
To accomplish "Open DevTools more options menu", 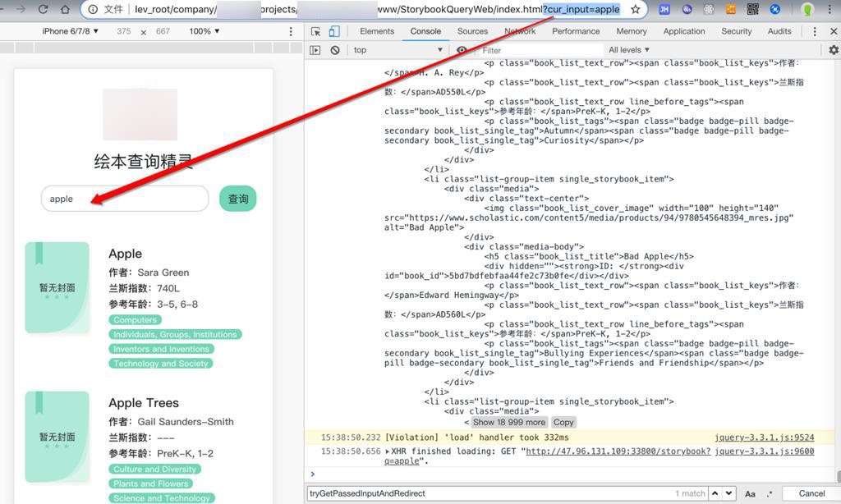I will [815, 32].
